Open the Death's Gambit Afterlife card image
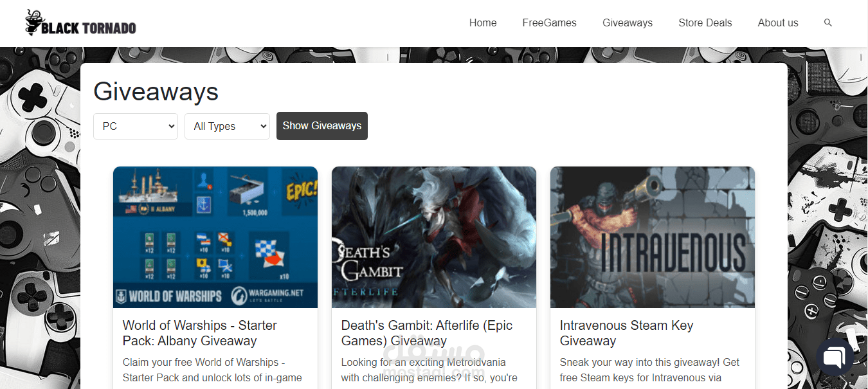This screenshot has width=868, height=389. (434, 237)
